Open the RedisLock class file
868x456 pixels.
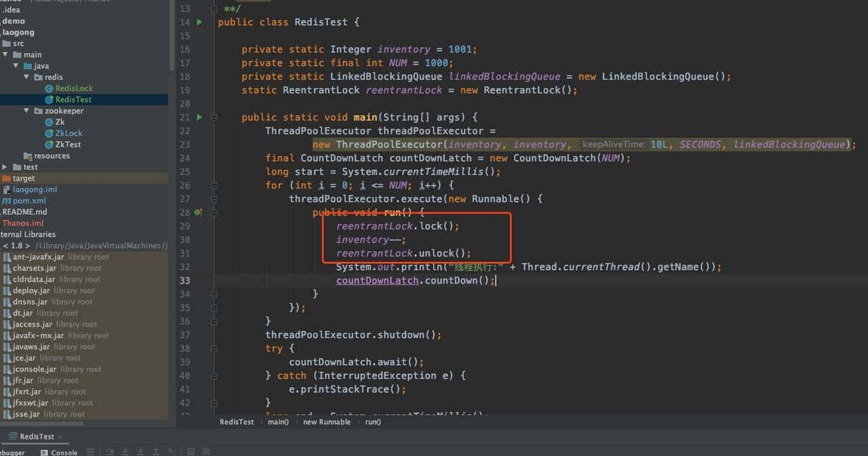point(73,88)
